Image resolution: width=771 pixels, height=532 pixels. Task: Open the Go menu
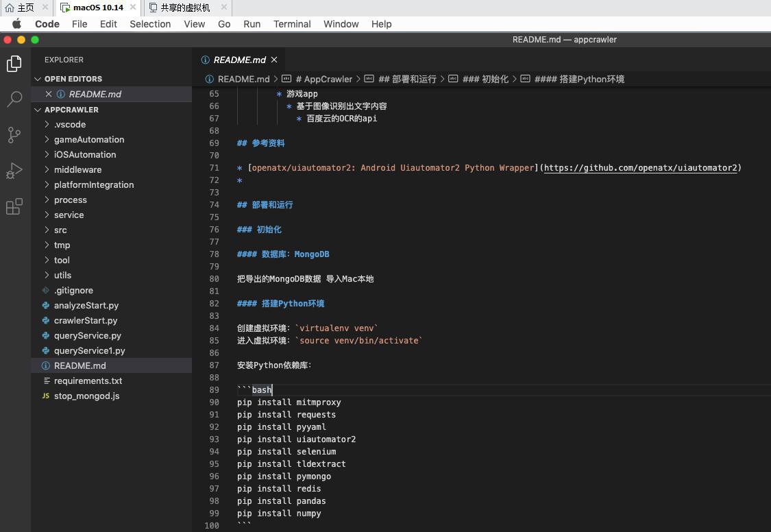(224, 24)
